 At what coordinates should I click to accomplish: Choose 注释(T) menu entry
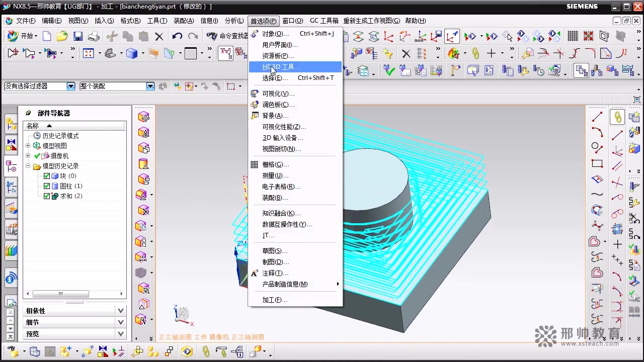(x=295, y=273)
